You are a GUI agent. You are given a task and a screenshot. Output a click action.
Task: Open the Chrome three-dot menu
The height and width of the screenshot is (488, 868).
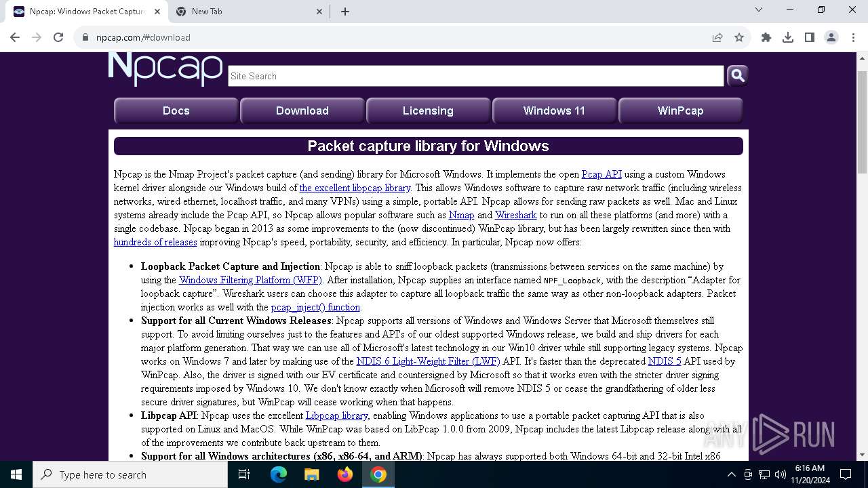tap(853, 37)
